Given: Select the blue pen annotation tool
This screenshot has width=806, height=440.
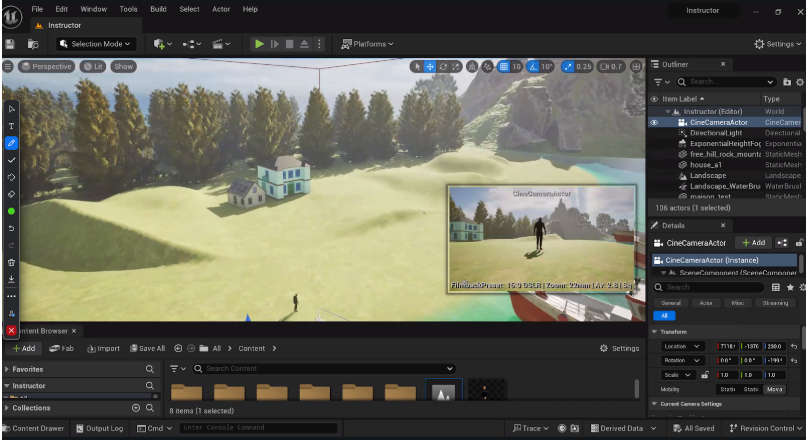Looking at the screenshot, I should click(11, 143).
